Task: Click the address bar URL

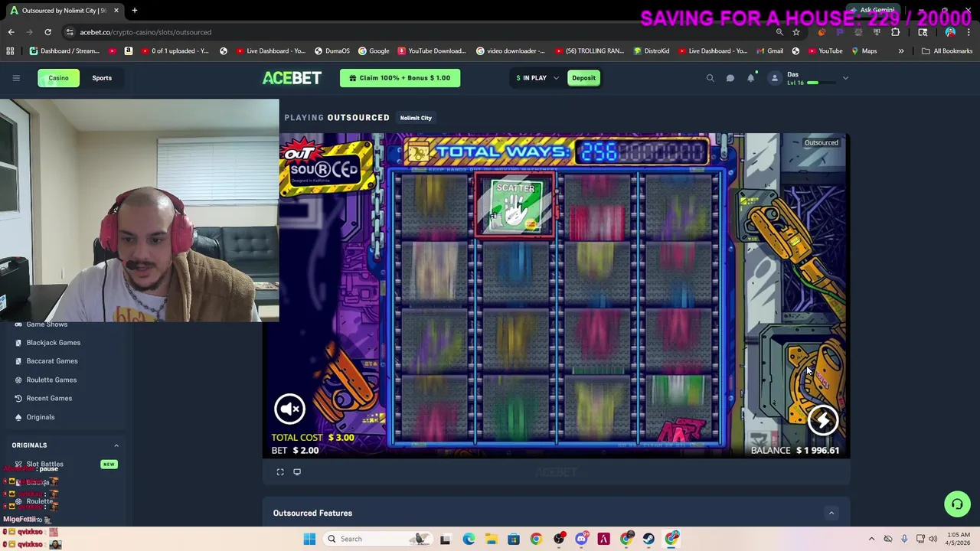Action: (145, 32)
